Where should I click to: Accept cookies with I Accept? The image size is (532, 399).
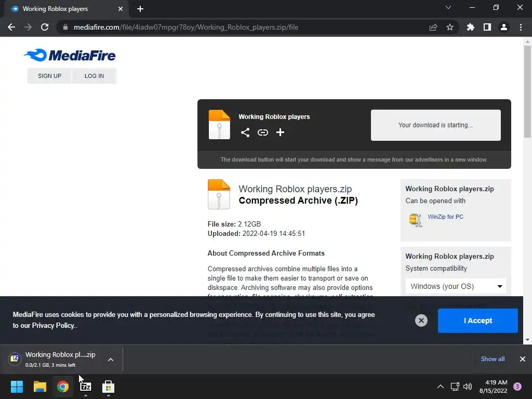point(478,321)
